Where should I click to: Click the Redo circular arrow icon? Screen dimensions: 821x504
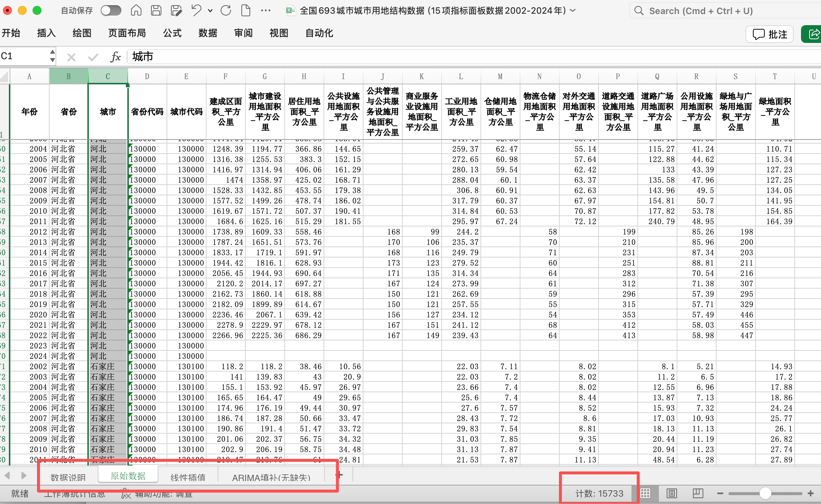[x=226, y=10]
